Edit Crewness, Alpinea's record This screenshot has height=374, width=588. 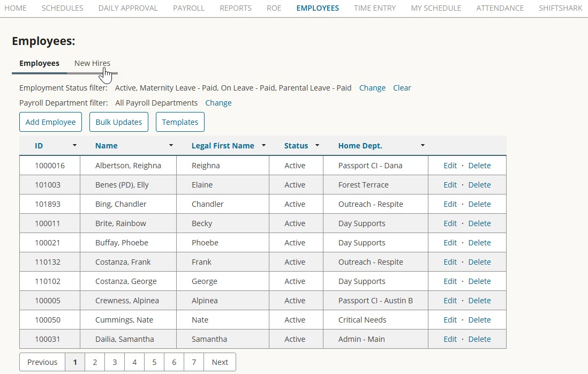click(x=450, y=301)
